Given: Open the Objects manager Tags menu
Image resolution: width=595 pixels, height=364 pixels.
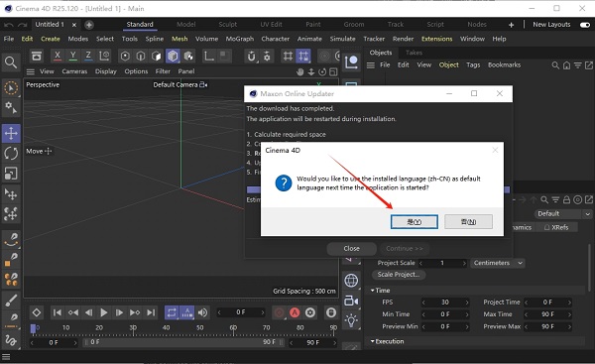Looking at the screenshot, I should [473, 64].
